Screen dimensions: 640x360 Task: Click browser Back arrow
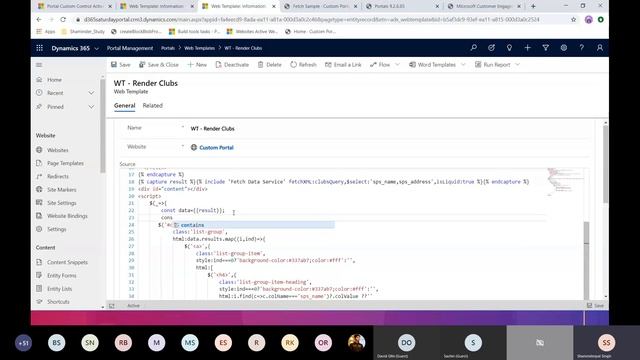[x=39, y=20]
